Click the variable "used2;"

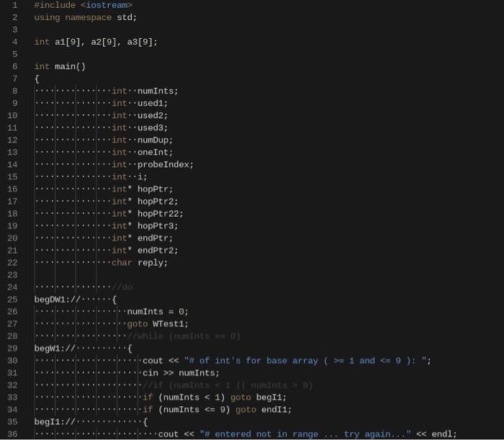[x=153, y=115]
